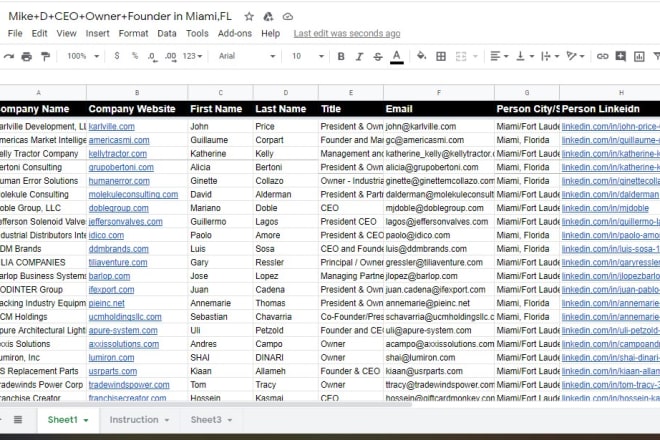Open kellytractor.com website link
This screenshot has width=660, height=440.
pos(117,154)
